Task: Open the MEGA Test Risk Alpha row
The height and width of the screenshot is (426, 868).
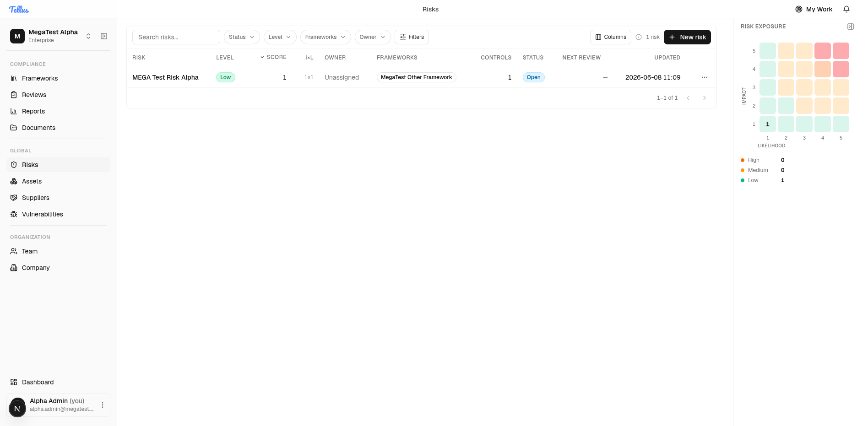Action: [421, 77]
